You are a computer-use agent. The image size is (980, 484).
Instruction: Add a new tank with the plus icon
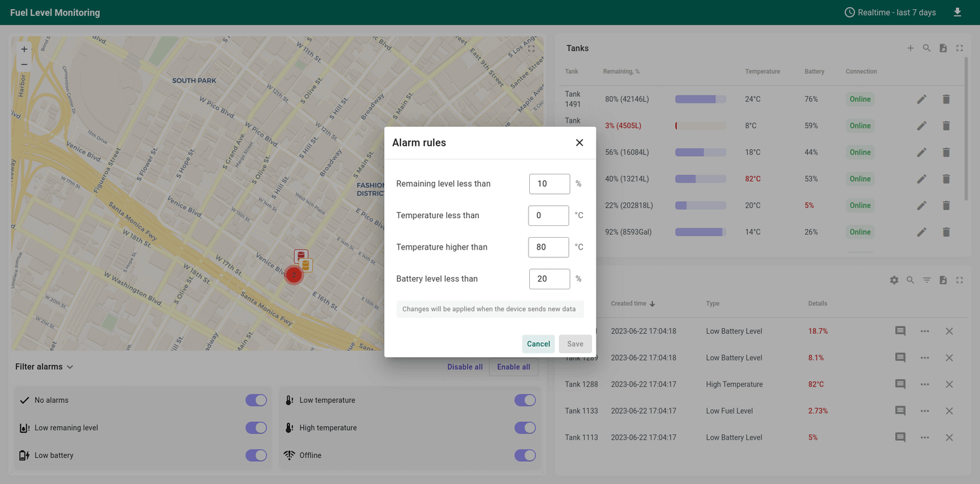pos(910,48)
